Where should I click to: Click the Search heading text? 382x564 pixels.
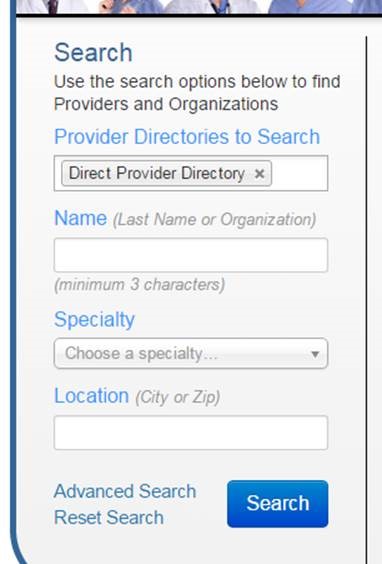tap(94, 53)
